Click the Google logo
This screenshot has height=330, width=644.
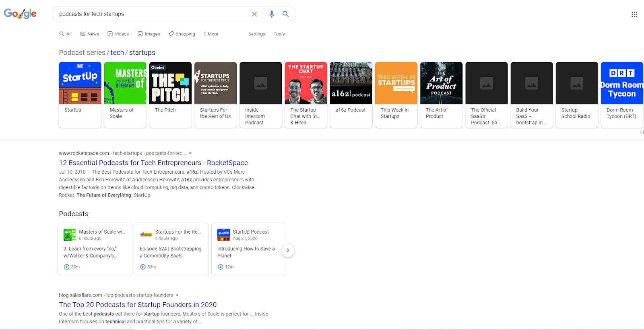pos(20,14)
